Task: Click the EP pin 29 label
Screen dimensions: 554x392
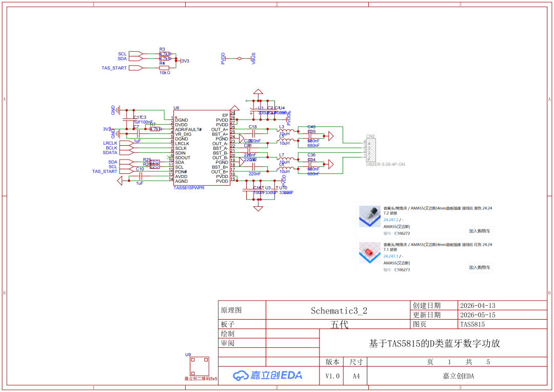Action: [x=225, y=115]
